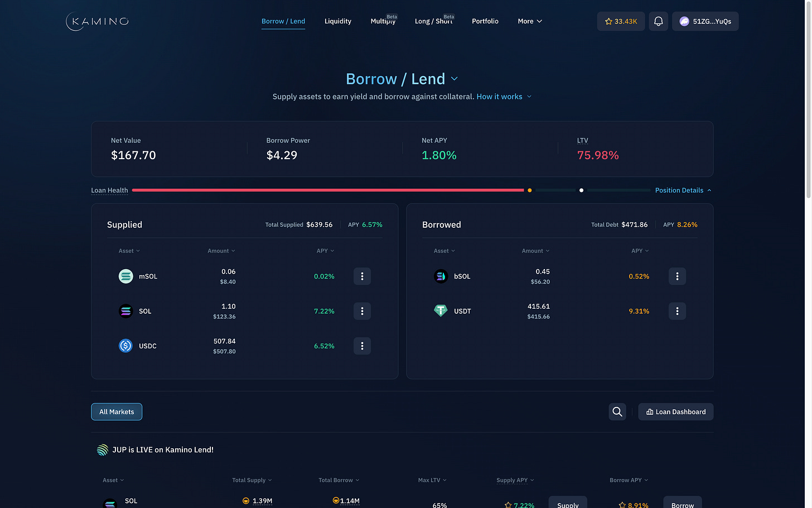Click the white marker on Loan Health bar
The width and height of the screenshot is (812, 508).
(x=581, y=190)
